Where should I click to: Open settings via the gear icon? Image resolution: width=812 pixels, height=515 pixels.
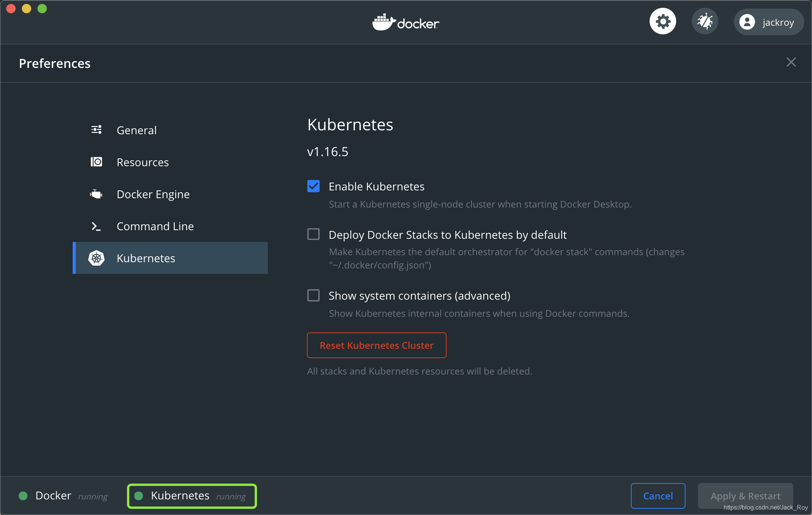point(662,21)
